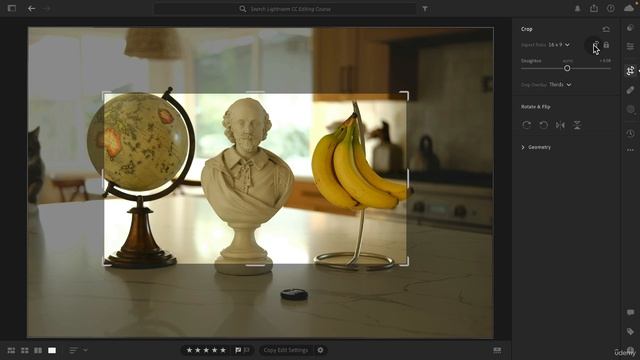Screen dimensions: 640x360
Task: Open the cloud sync status icon
Action: [629, 8]
